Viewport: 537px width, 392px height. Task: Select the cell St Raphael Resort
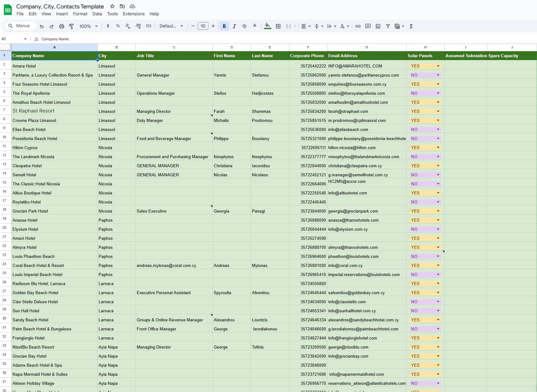point(54,111)
